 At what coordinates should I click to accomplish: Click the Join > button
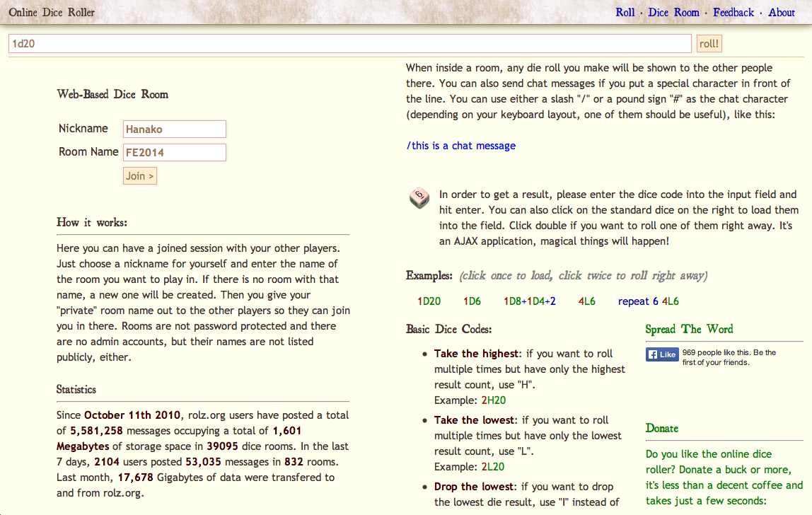[x=140, y=176]
